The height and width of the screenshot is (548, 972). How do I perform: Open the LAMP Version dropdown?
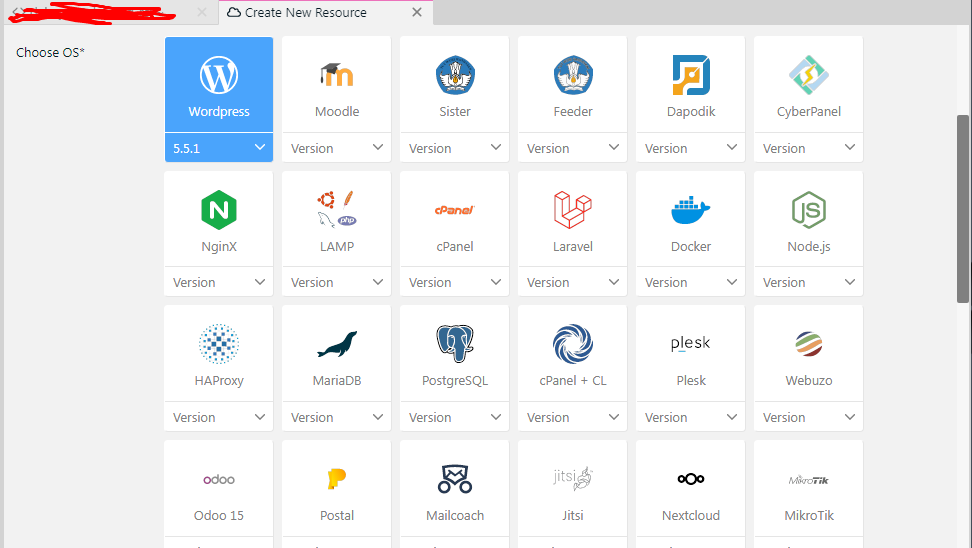pos(337,282)
